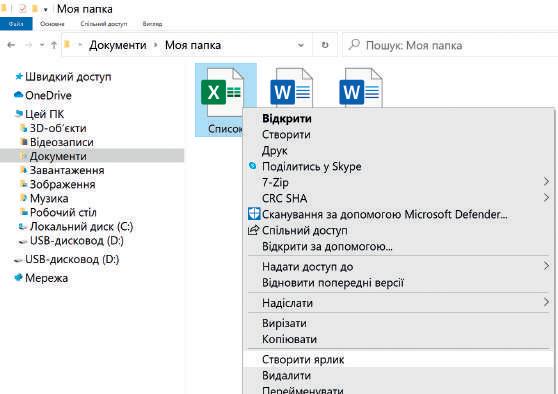Go back using the back arrow
Viewport: 558px width, 394px height.
(x=11, y=45)
